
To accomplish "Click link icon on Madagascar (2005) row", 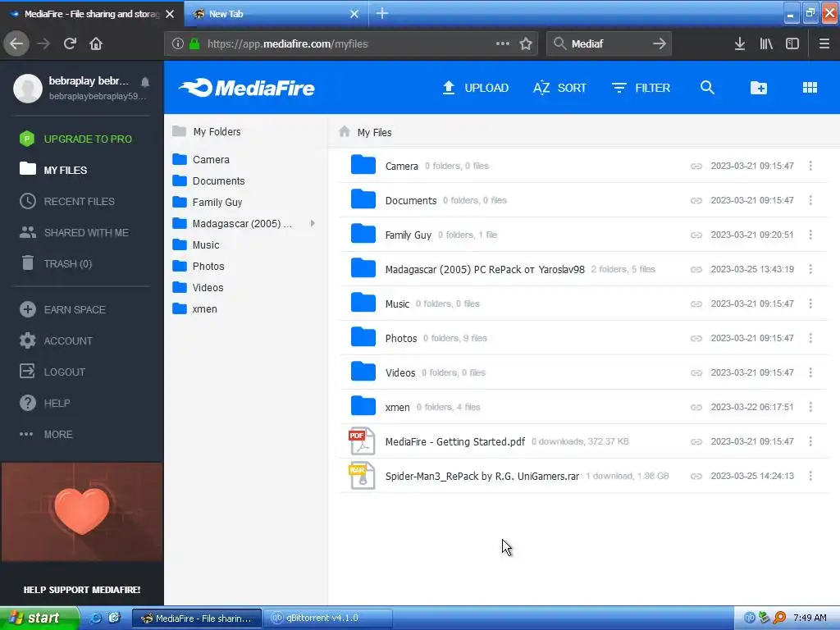I will point(696,269).
